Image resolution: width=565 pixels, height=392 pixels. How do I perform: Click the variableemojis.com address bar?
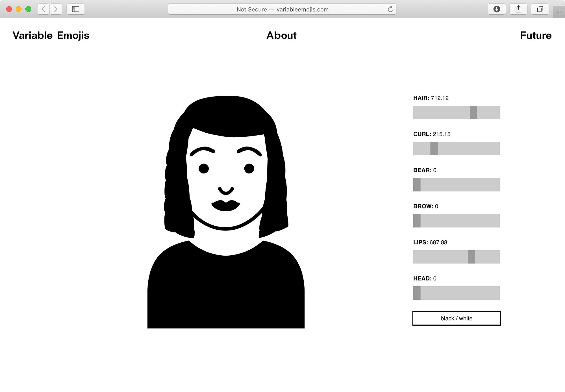tap(282, 9)
